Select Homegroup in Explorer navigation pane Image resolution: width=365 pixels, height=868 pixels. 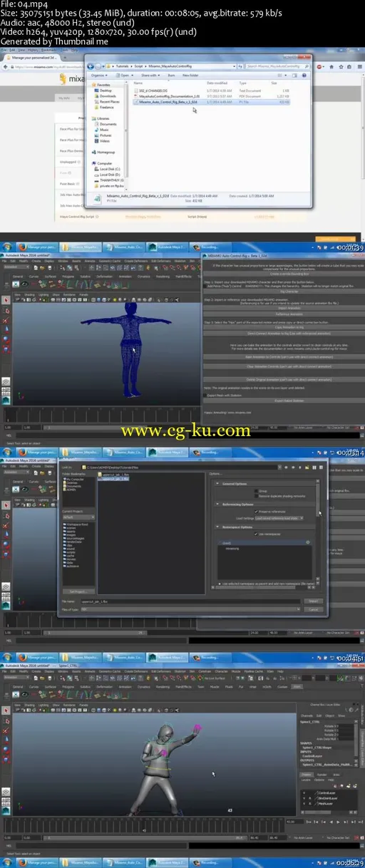click(x=106, y=152)
